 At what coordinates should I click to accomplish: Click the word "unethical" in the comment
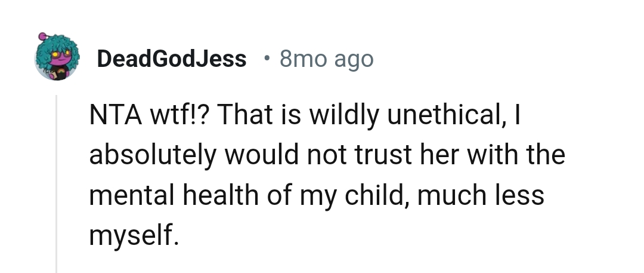point(445,115)
